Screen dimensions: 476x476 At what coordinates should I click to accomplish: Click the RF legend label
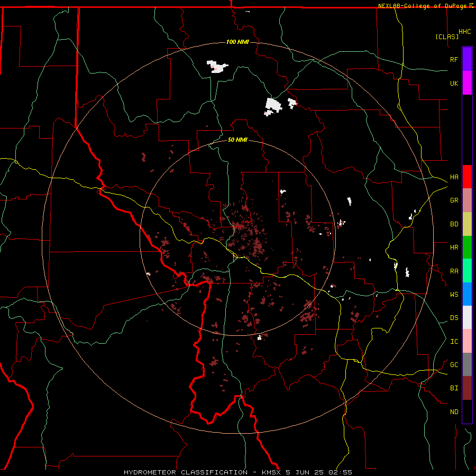tap(454, 59)
